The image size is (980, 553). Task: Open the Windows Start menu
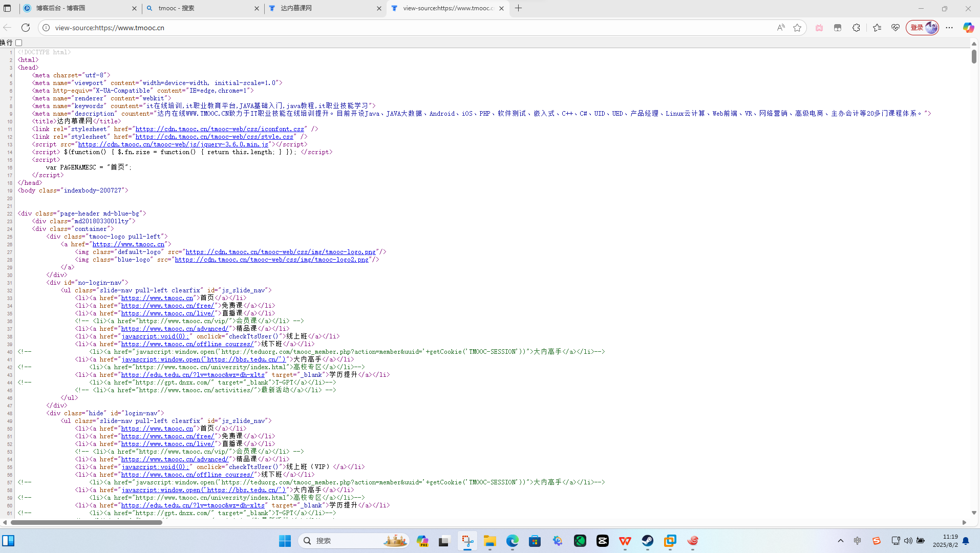285,541
